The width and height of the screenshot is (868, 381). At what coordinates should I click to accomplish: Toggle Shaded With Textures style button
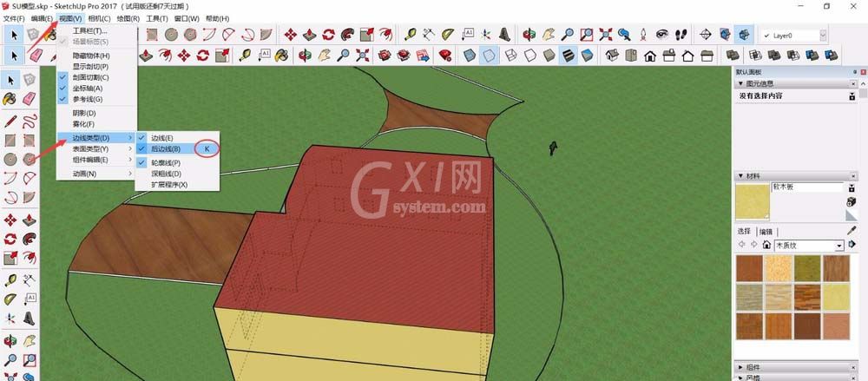click(569, 55)
